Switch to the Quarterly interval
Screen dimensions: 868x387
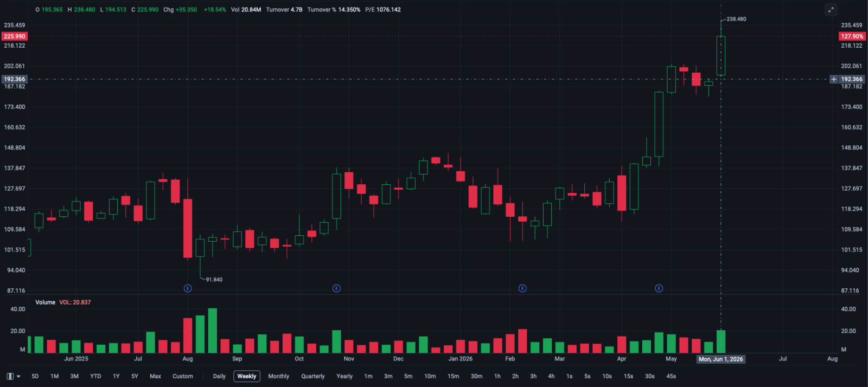(313, 376)
